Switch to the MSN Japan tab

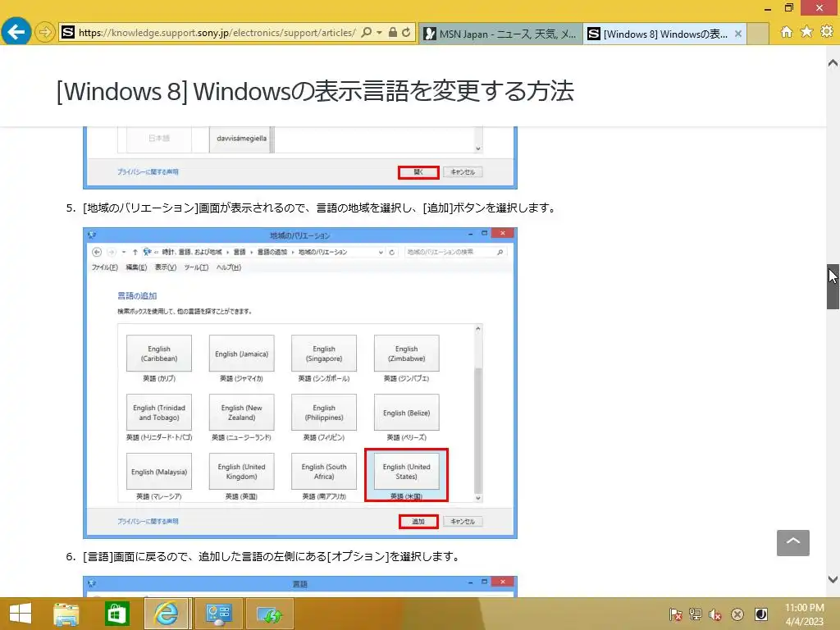(500, 34)
